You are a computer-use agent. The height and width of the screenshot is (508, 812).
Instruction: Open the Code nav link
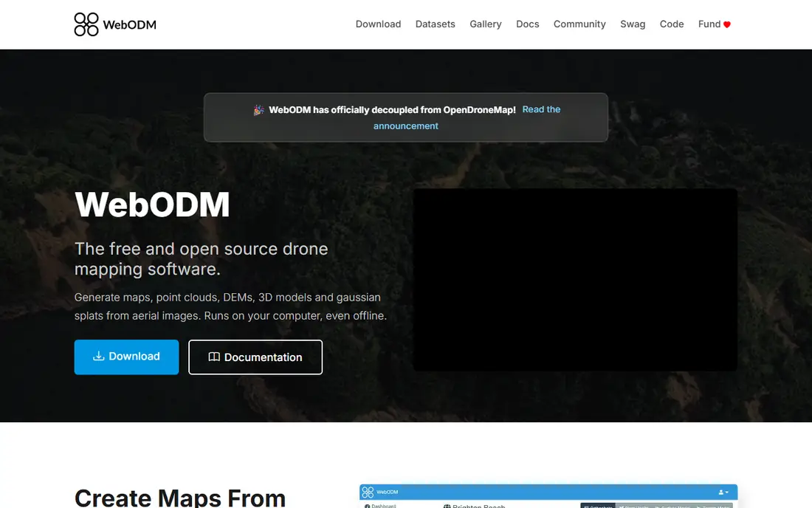(672, 24)
